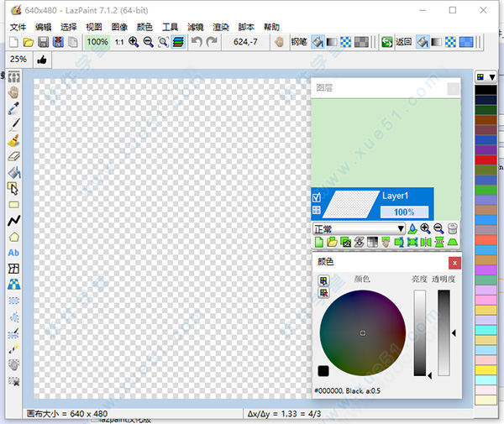Click the undo arrow
Image resolution: width=504 pixels, height=424 pixels.
197,42
